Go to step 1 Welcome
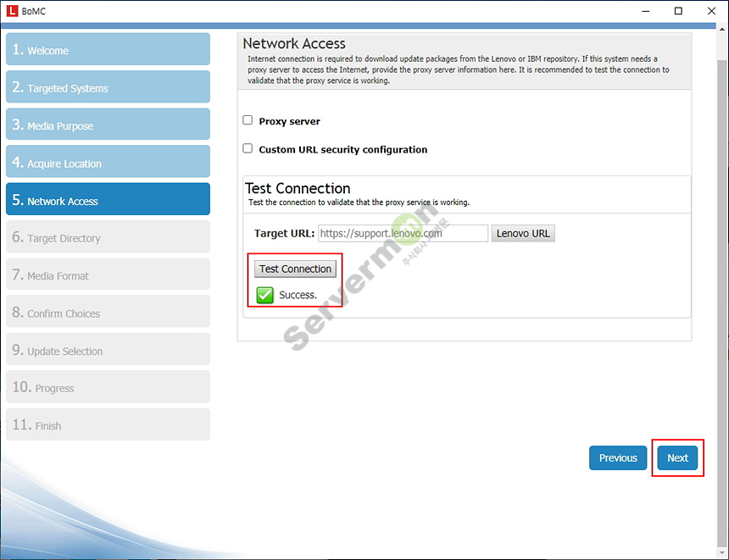 coord(108,49)
